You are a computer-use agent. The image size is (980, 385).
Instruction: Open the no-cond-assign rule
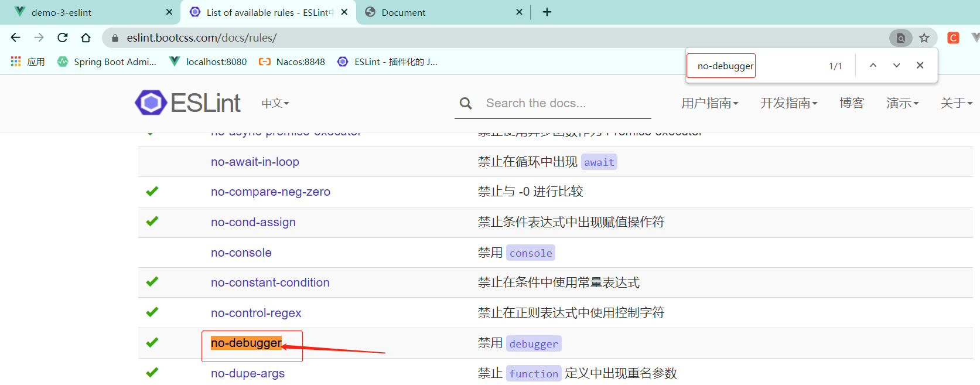tap(253, 222)
